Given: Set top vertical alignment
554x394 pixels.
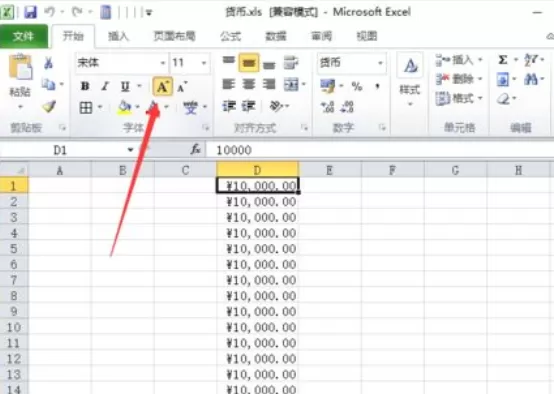Looking at the screenshot, I should [x=229, y=62].
